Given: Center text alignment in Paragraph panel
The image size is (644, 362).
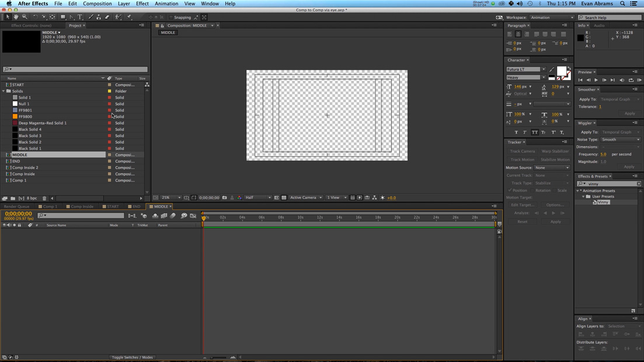Looking at the screenshot, I should [518, 34].
